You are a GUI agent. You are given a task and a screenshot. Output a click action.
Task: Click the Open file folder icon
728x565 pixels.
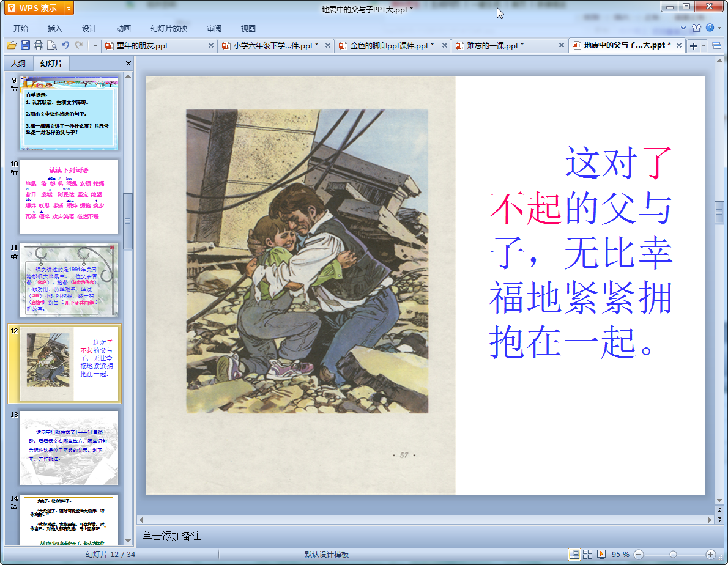pos(12,45)
